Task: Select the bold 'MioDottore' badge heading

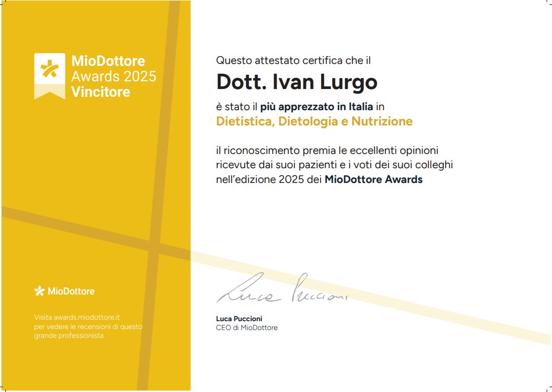Action: [108, 61]
